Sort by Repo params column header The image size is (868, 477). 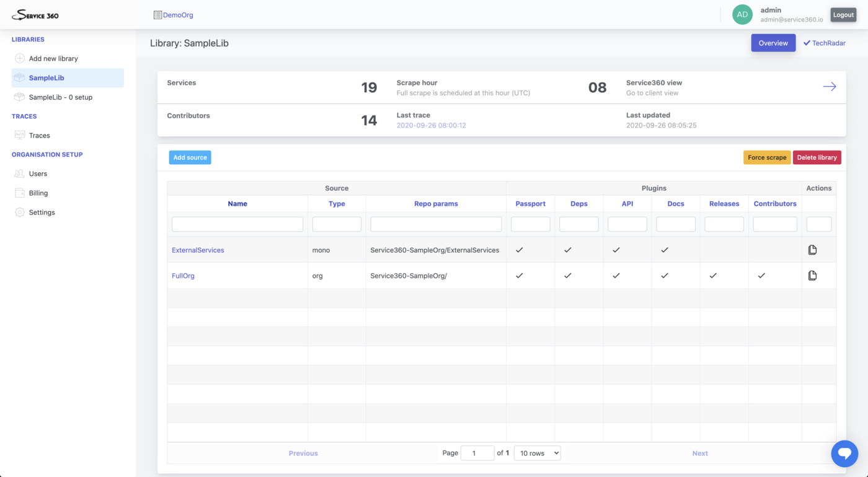[x=436, y=203]
